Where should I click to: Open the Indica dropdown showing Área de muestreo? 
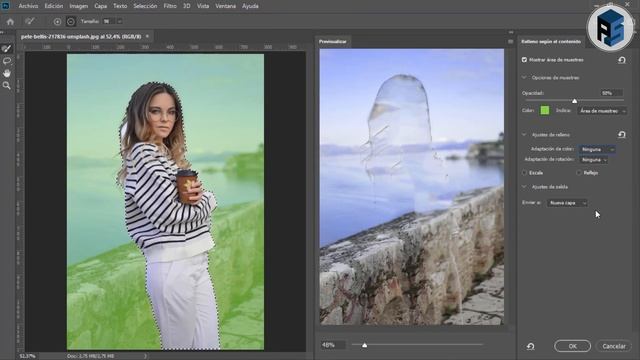[x=602, y=111]
